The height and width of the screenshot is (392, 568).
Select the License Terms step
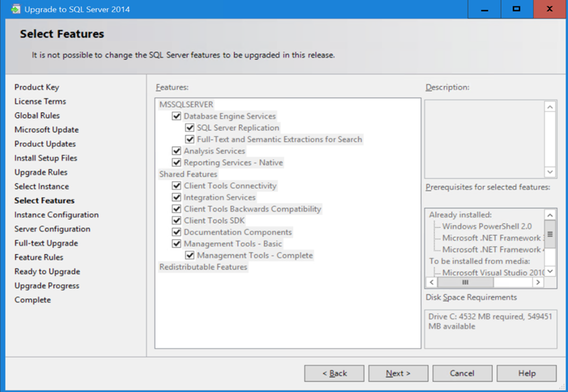pyautogui.click(x=40, y=101)
